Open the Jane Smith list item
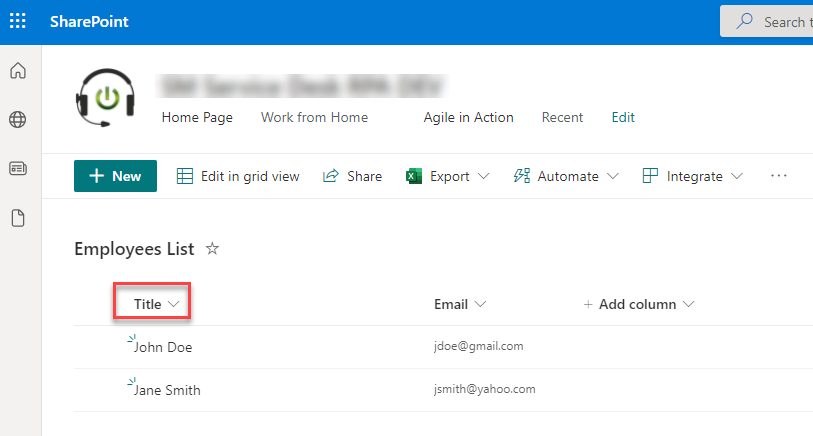Viewport: 813px width, 436px height. click(167, 390)
